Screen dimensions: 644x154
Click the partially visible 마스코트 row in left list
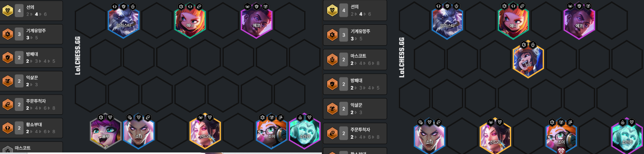[x=31, y=148]
